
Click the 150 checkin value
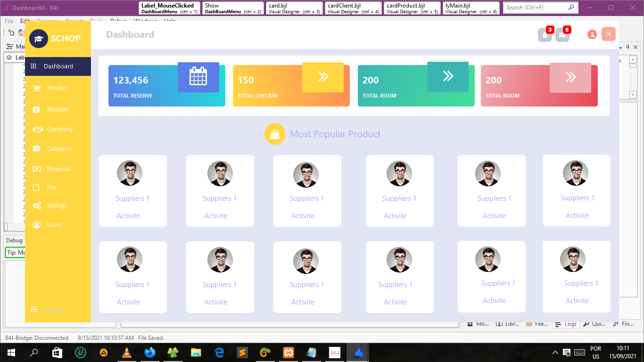coord(246,80)
